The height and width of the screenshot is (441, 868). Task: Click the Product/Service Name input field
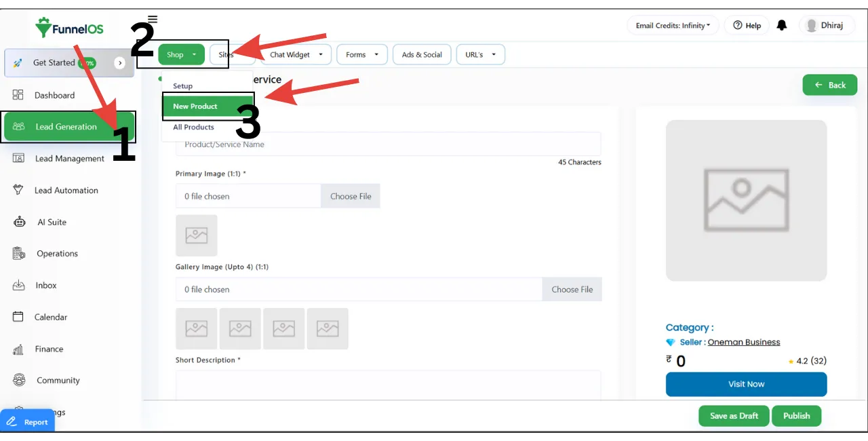pyautogui.click(x=388, y=145)
